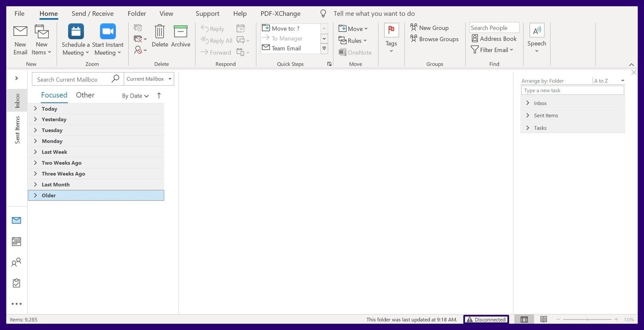Open People view in sidebar
Screen dimensions: 644x330
click(16, 262)
